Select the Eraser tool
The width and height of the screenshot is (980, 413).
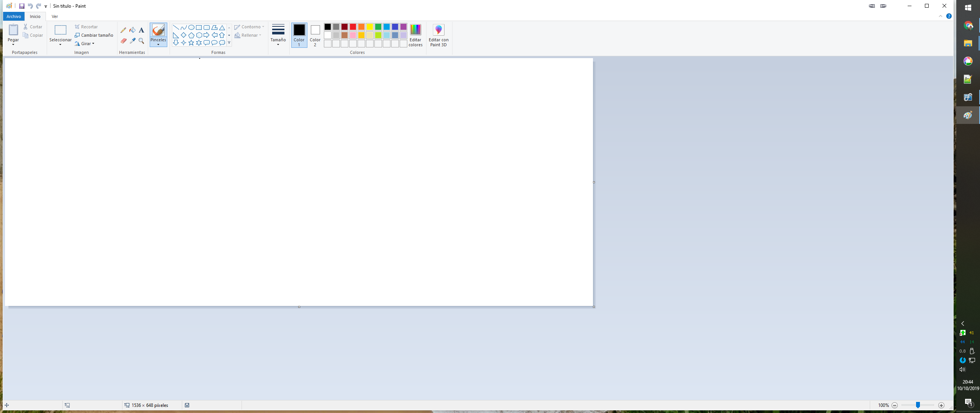coord(123,41)
